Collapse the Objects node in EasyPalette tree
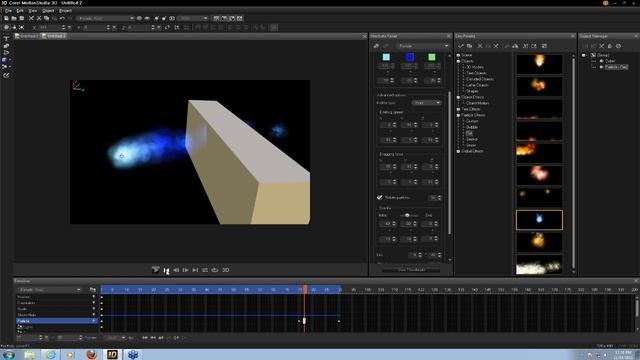640x360 pixels. coord(458,61)
